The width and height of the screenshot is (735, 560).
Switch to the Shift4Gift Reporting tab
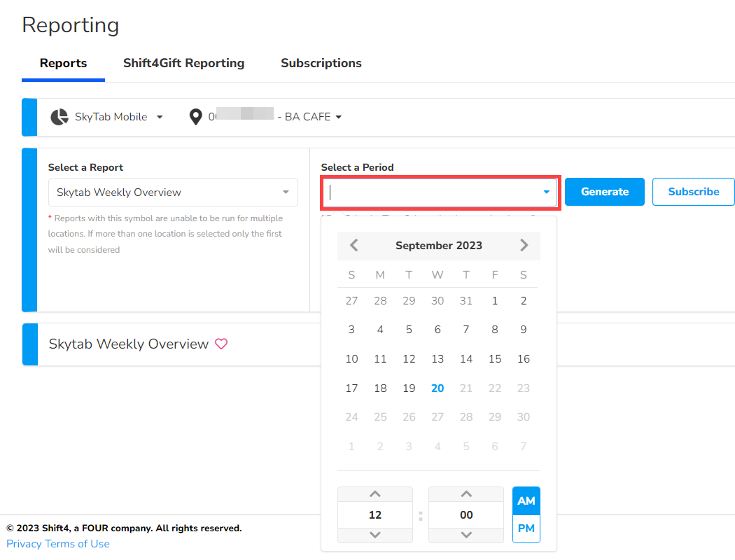[183, 63]
